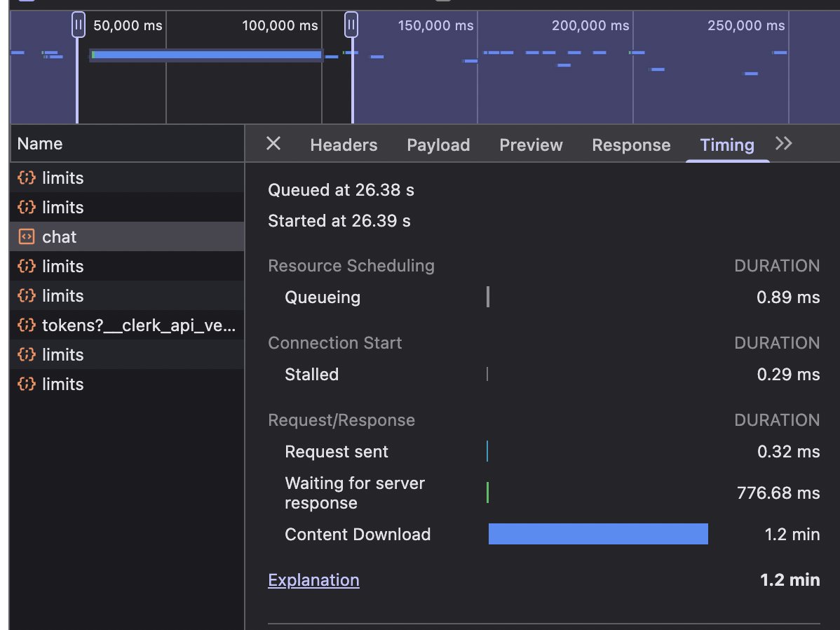This screenshot has height=630, width=840.
Task: Click the '200,000 ms' timeline label
Action: [x=590, y=25]
